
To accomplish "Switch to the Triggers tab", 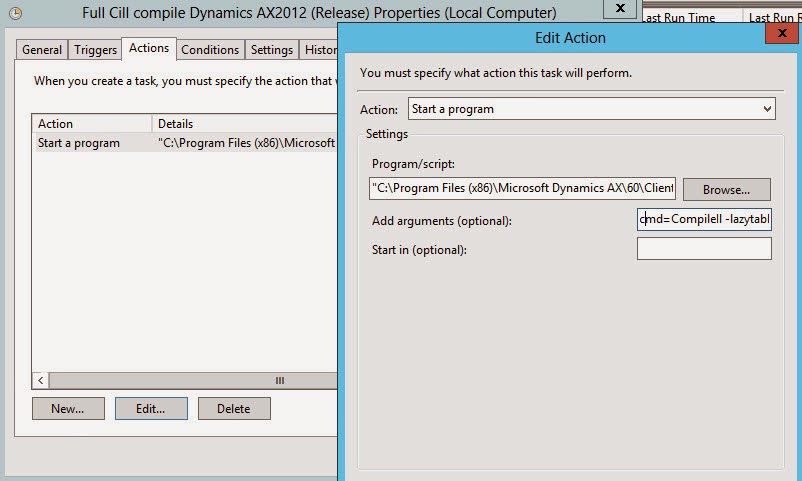I will click(x=95, y=50).
